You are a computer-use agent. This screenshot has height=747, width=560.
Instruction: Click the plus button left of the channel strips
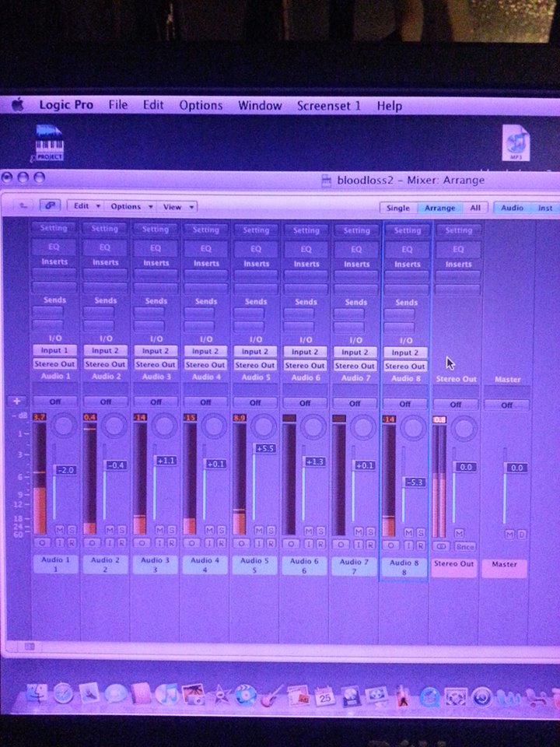click(16, 401)
